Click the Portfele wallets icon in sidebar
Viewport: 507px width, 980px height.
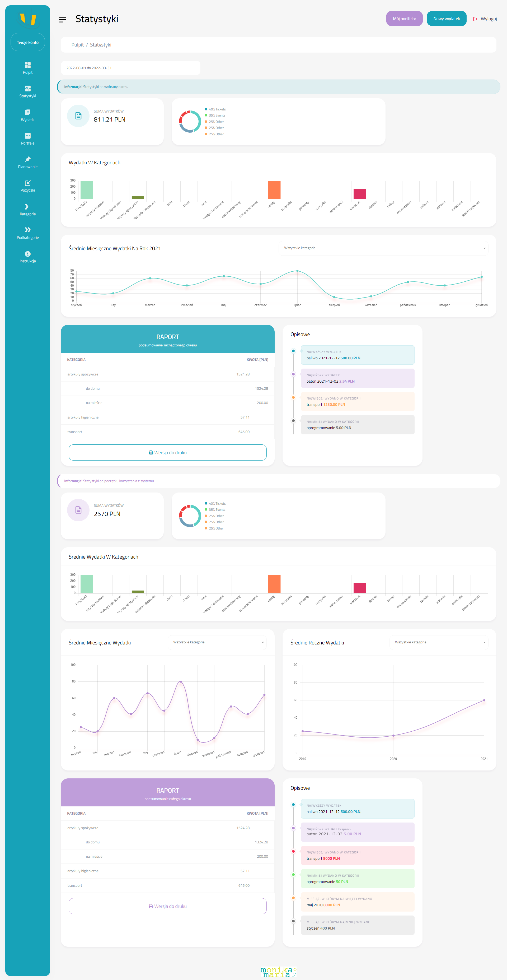pos(27,136)
